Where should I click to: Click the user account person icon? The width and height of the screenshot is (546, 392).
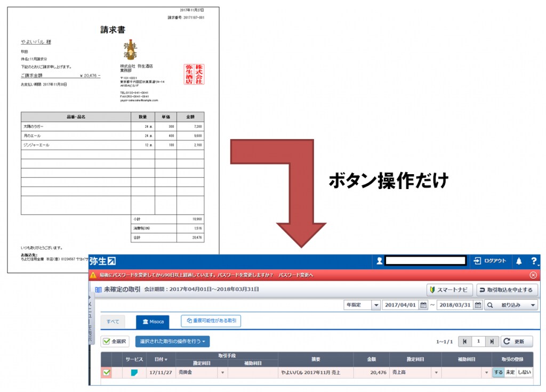pos(379,261)
